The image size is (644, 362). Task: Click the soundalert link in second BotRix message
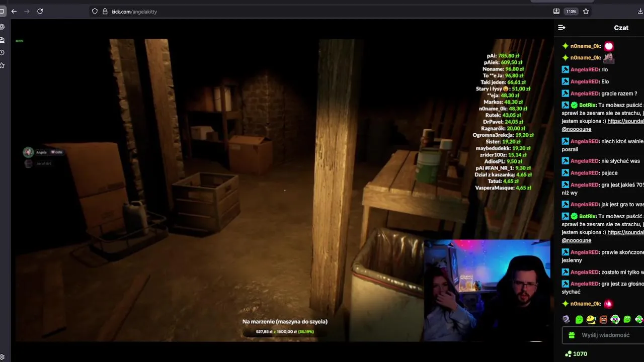pyautogui.click(x=625, y=232)
